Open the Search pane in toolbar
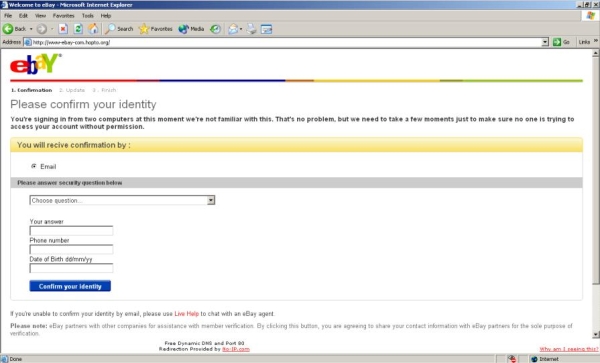 point(119,29)
